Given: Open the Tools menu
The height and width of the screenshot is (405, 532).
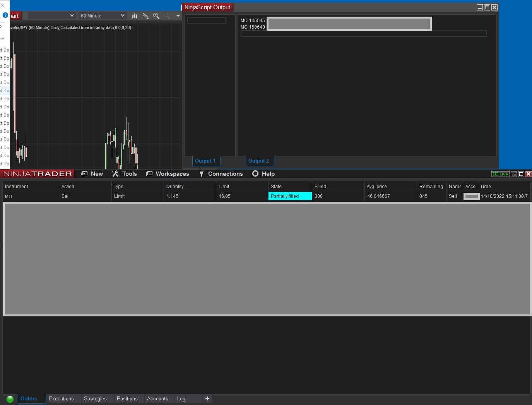Looking at the screenshot, I should 125,174.
